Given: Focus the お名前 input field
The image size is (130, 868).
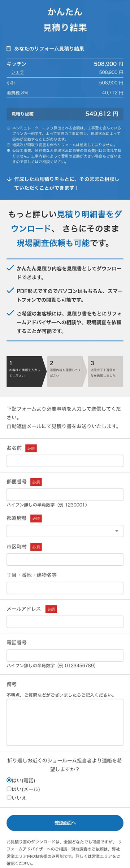Looking at the screenshot, I should pyautogui.click(x=65, y=461).
